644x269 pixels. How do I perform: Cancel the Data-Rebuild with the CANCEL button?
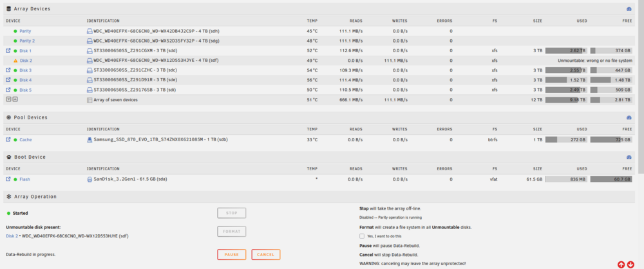tap(266, 255)
